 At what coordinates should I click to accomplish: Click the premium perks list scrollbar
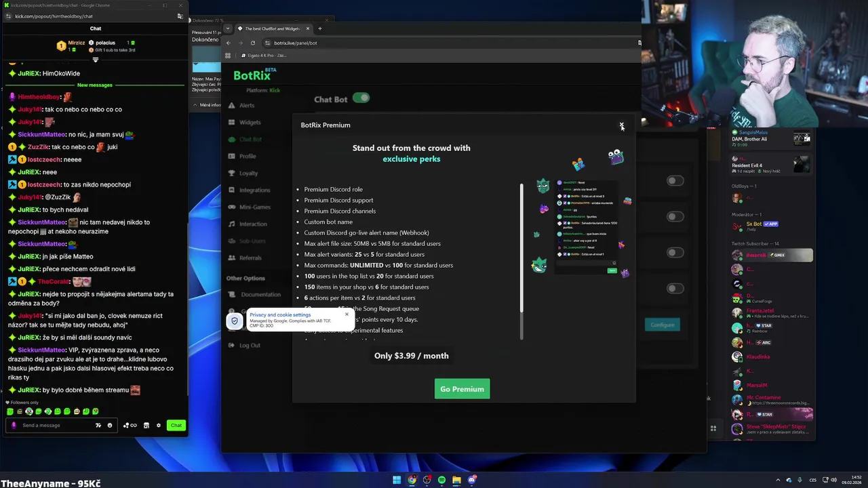[521, 247]
